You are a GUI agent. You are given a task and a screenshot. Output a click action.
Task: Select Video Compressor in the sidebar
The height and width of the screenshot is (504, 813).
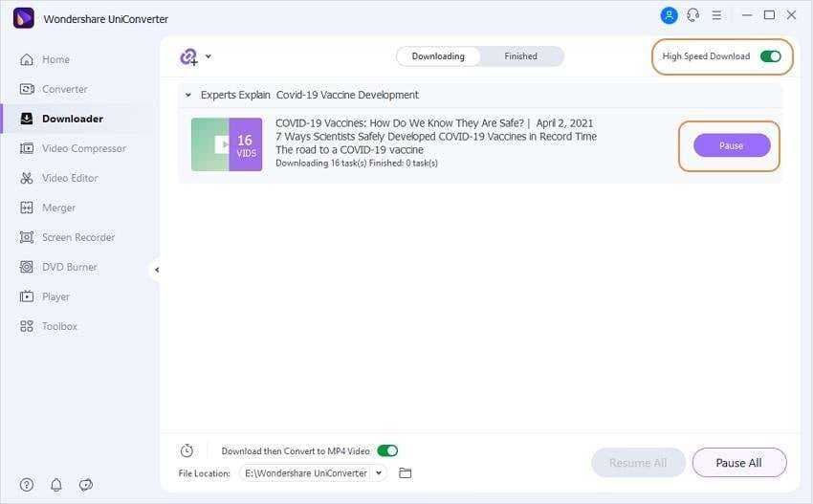(x=83, y=148)
